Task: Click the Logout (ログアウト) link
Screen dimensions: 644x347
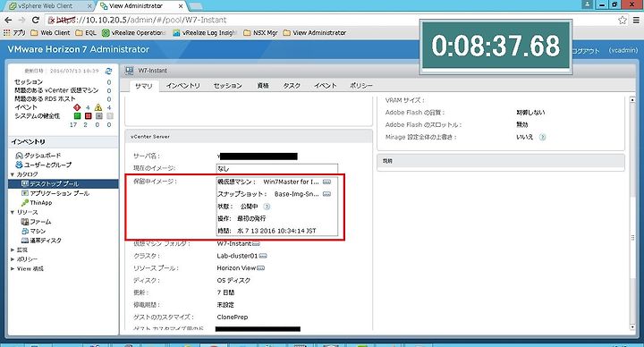Action: tap(586, 50)
